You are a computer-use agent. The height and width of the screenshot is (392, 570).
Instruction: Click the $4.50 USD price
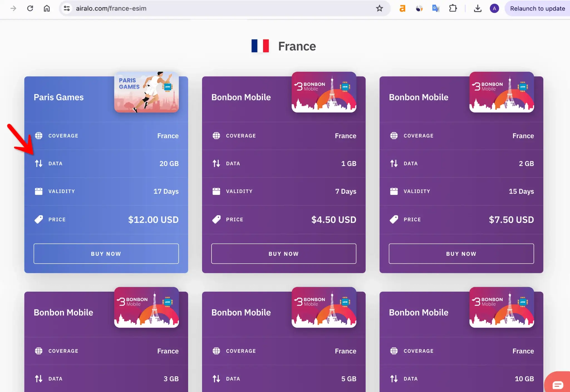pyautogui.click(x=334, y=220)
